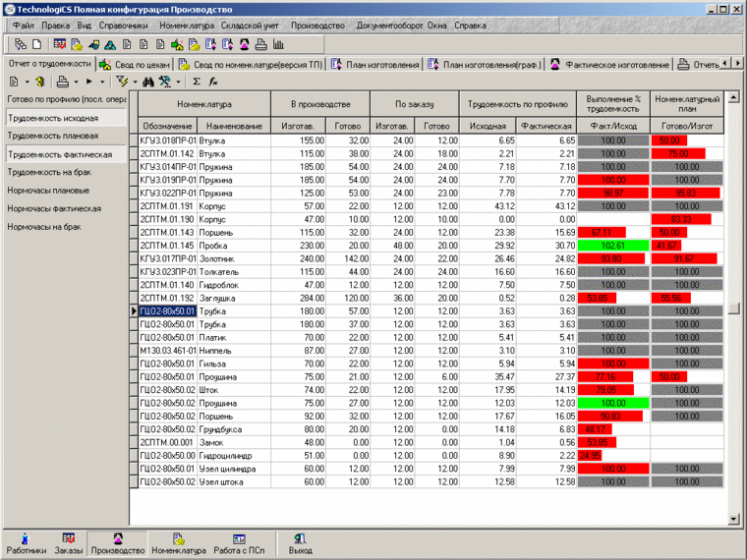Switch to the Свод по цехам tab
The height and width of the screenshot is (560, 747).
[x=136, y=64]
